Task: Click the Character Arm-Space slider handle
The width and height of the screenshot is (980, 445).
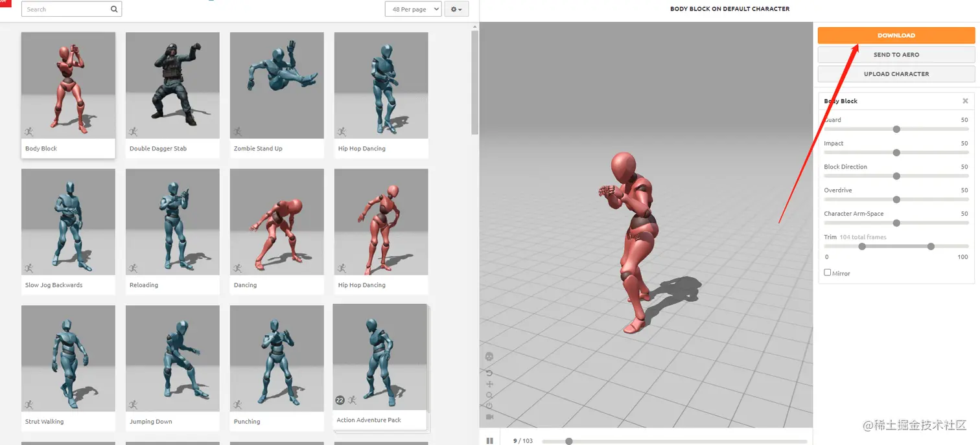Action: [896, 223]
